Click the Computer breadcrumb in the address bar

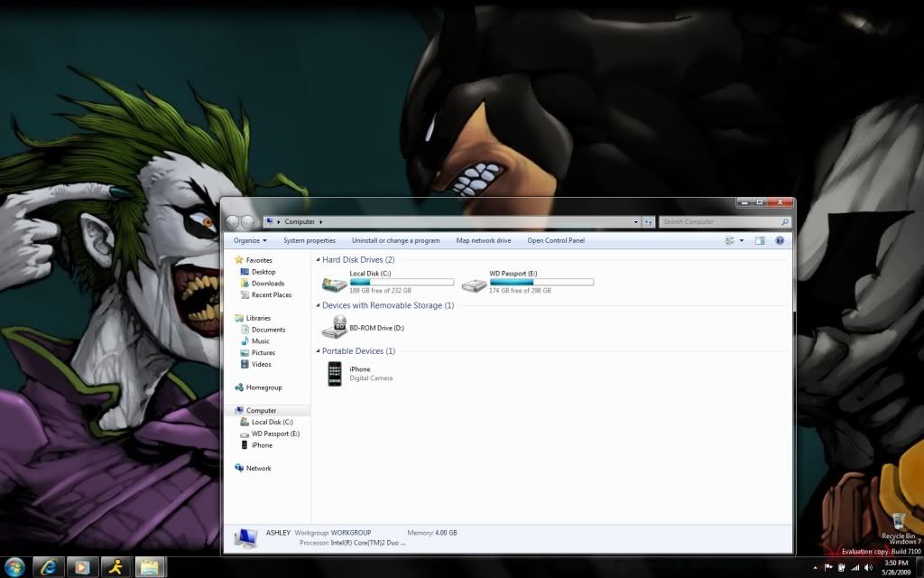pyautogui.click(x=300, y=222)
